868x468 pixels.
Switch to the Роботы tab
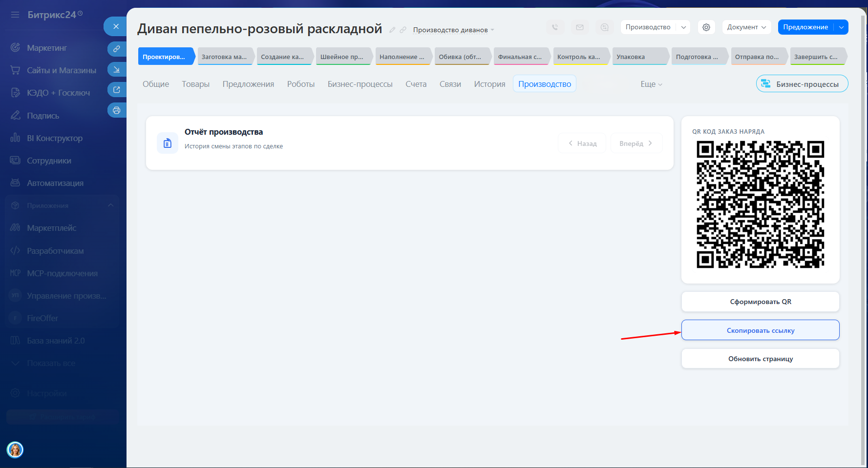(x=301, y=84)
